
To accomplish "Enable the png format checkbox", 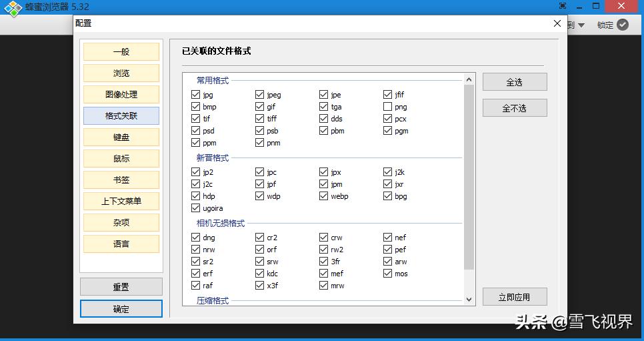I will coord(388,107).
